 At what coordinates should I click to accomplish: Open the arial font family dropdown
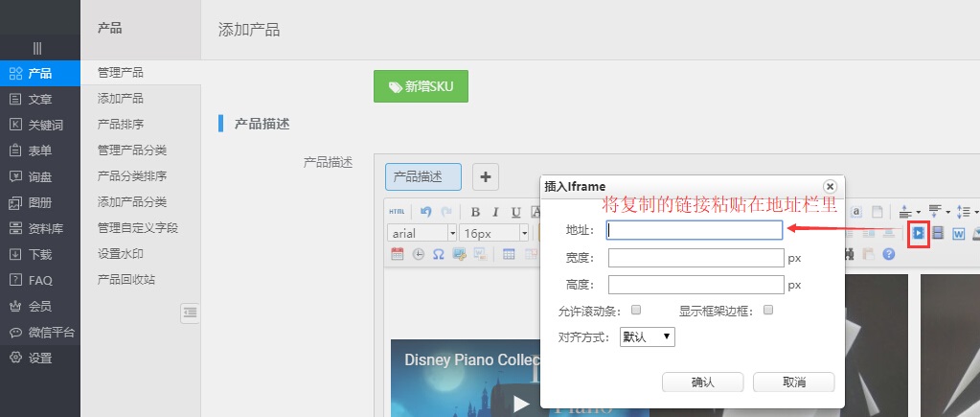click(x=422, y=233)
